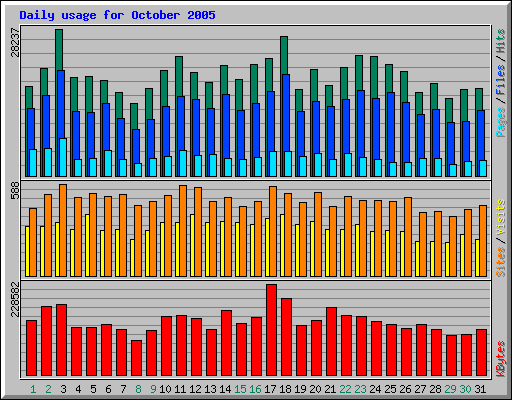Click day 28 on the x-axis

pyautogui.click(x=435, y=389)
